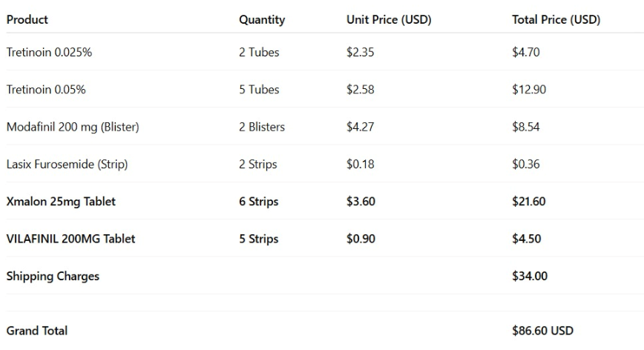644x350 pixels.
Task: Select the $86.60 USD grand total value
Action: (542, 331)
